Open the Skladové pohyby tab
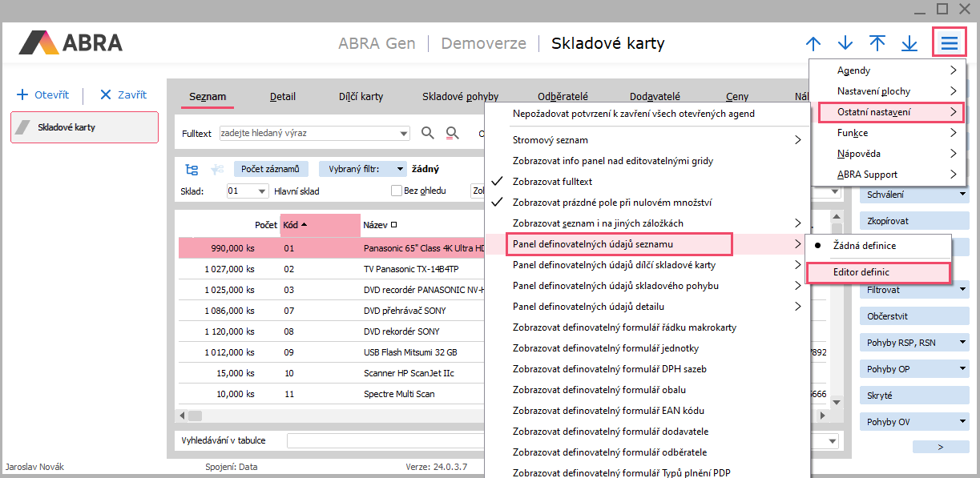The height and width of the screenshot is (478, 980). click(x=461, y=96)
